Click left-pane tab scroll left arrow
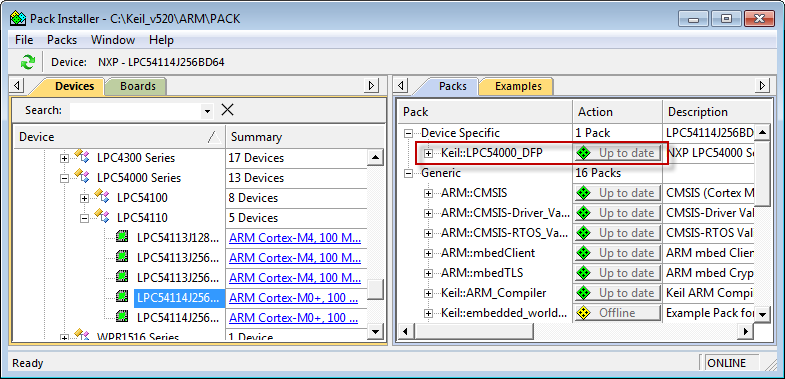This screenshot has width=785, height=379. (18, 86)
